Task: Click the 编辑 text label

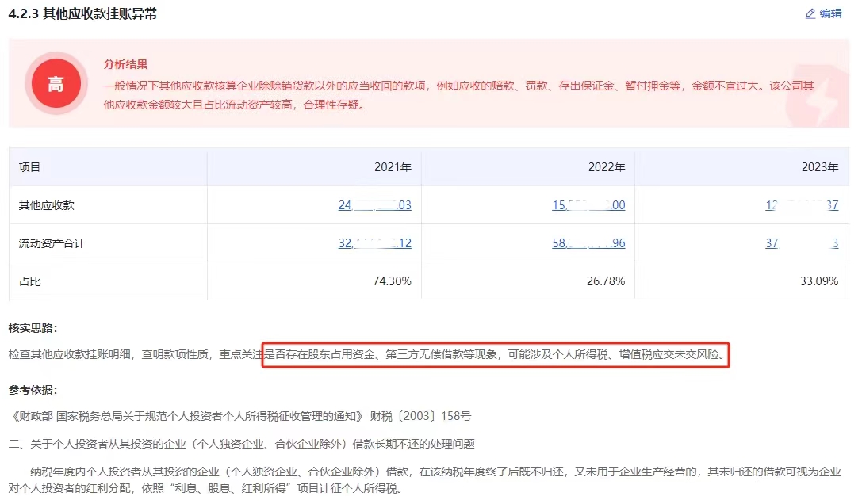Action: [830, 13]
